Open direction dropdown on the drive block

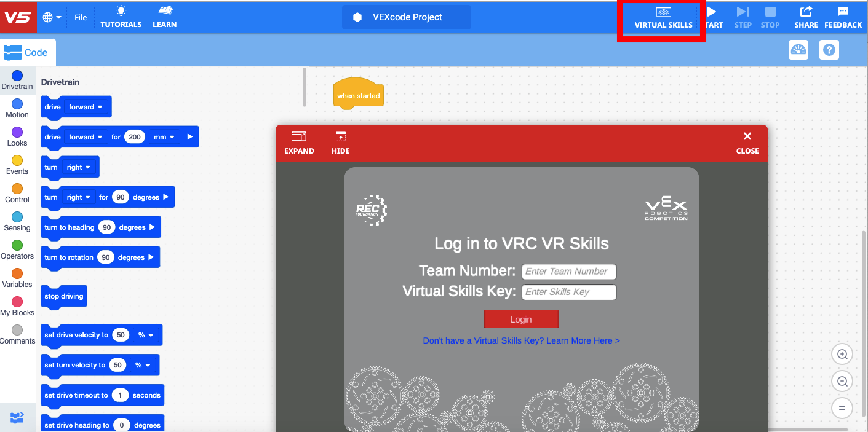86,107
